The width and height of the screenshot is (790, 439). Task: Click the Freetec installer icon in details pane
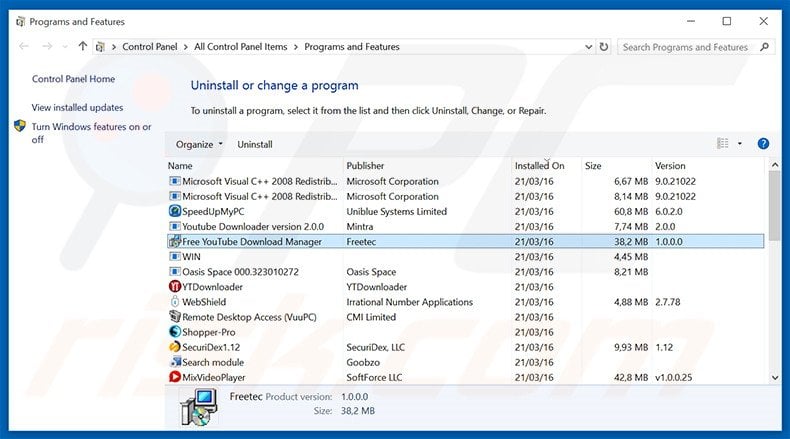[199, 408]
